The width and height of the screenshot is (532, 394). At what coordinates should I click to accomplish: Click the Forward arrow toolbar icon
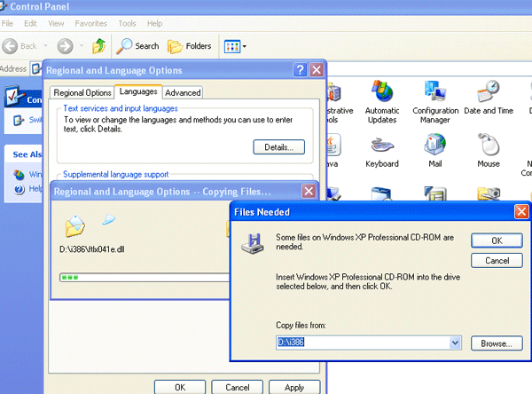65,46
